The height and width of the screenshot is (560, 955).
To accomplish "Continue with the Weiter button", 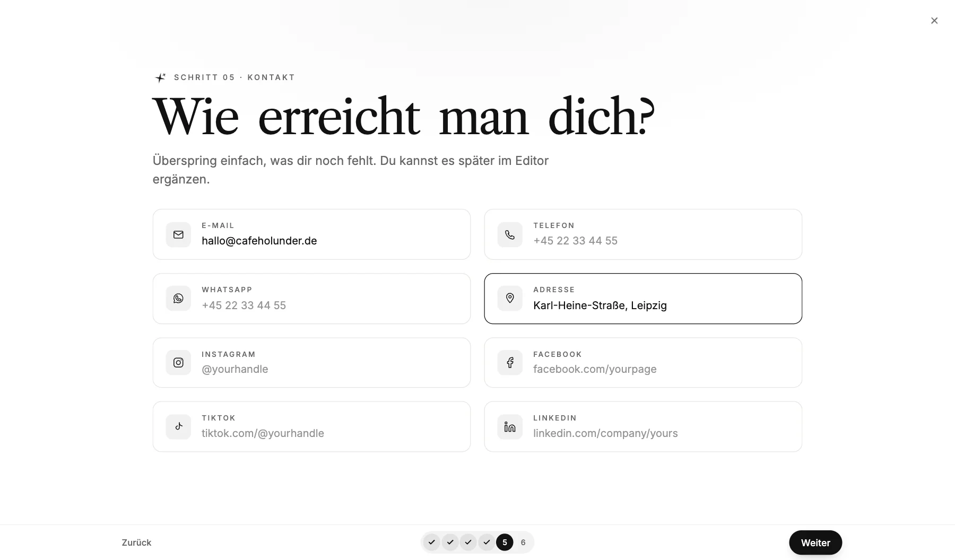I will (815, 542).
